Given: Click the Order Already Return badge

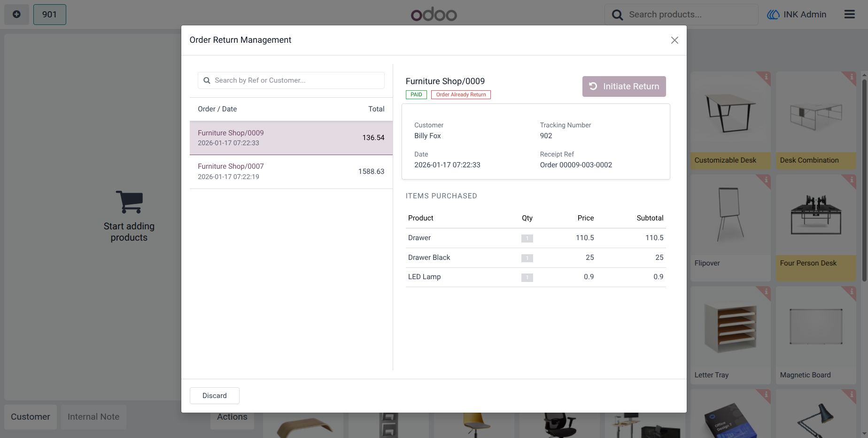Looking at the screenshot, I should pyautogui.click(x=461, y=94).
